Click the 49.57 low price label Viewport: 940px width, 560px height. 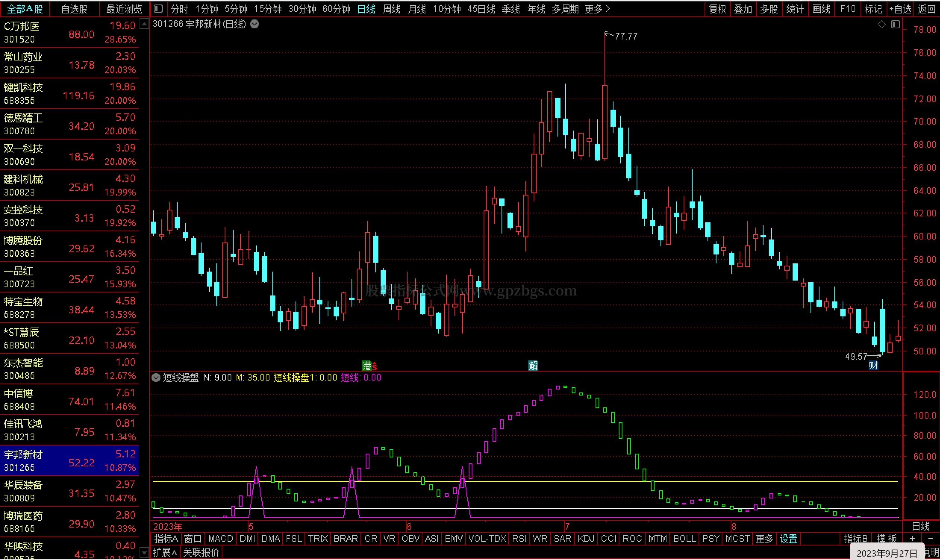(856, 357)
